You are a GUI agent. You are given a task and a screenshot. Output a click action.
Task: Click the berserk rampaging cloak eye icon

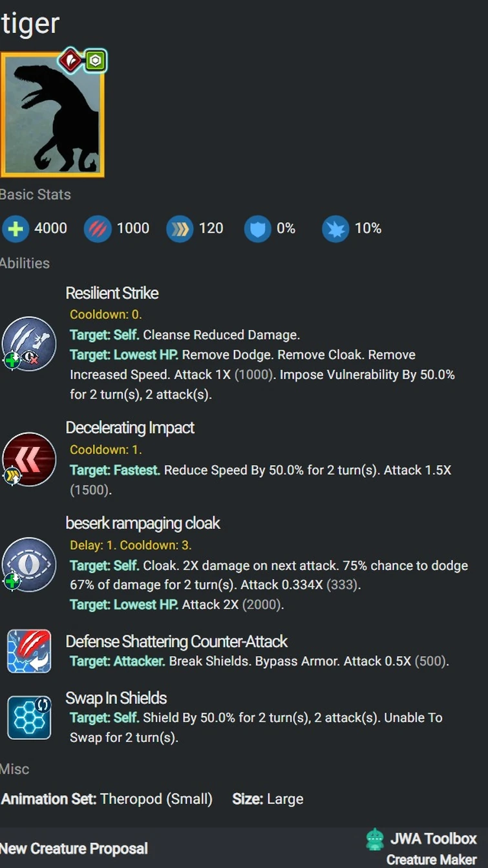tap(28, 564)
